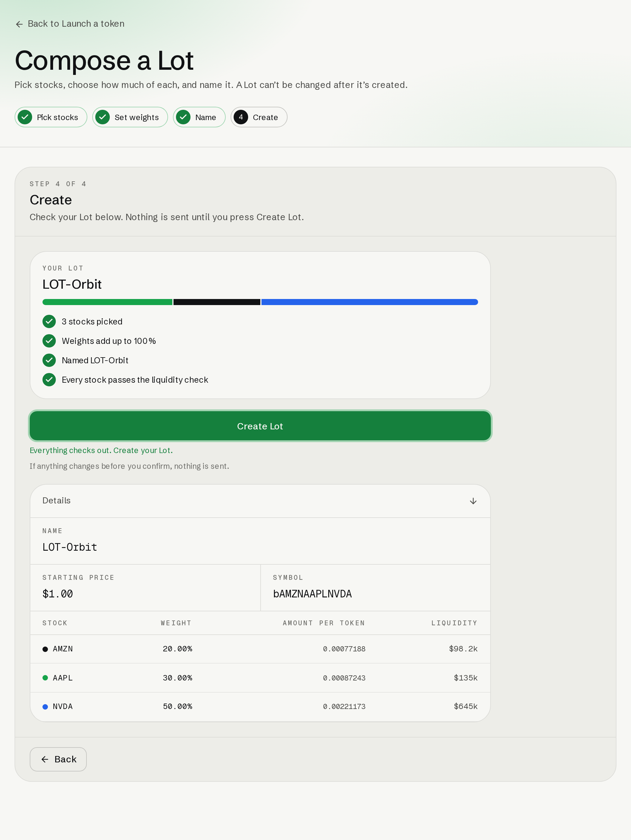Collapse the Details section with the arrow

[473, 501]
